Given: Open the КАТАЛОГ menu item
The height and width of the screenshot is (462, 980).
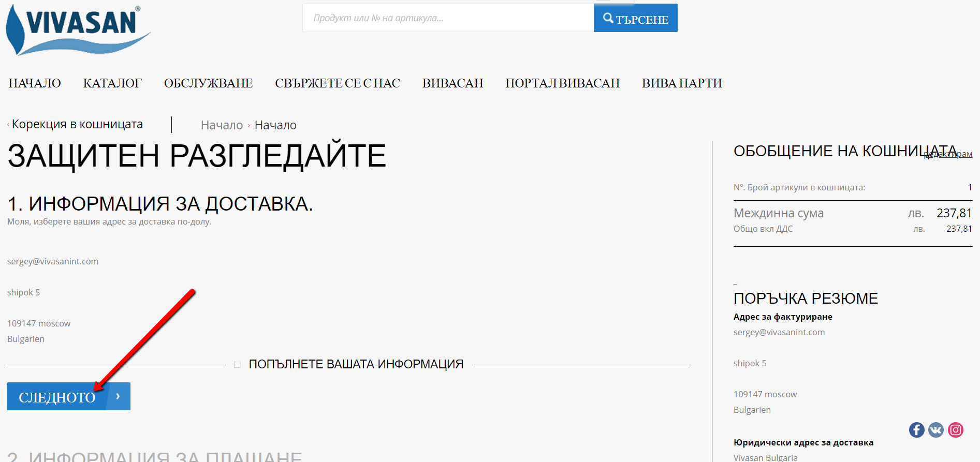Looking at the screenshot, I should tap(112, 83).
